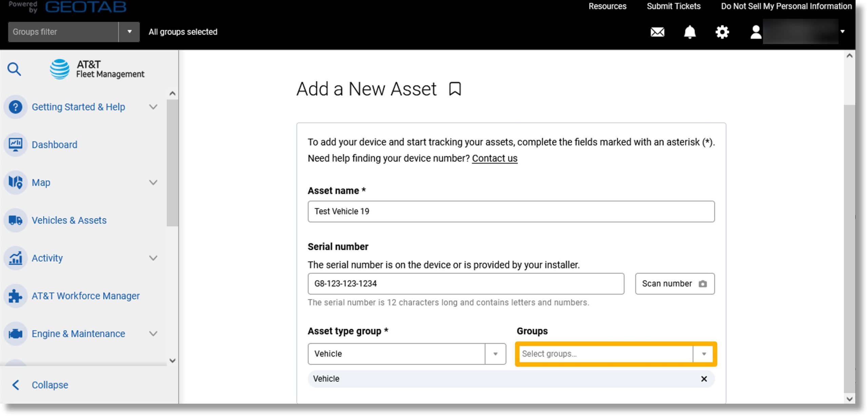Click the Contact us help link

494,158
